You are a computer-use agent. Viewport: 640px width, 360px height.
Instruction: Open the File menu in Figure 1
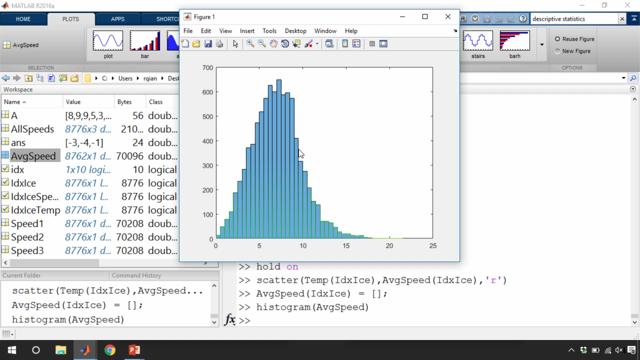(188, 31)
